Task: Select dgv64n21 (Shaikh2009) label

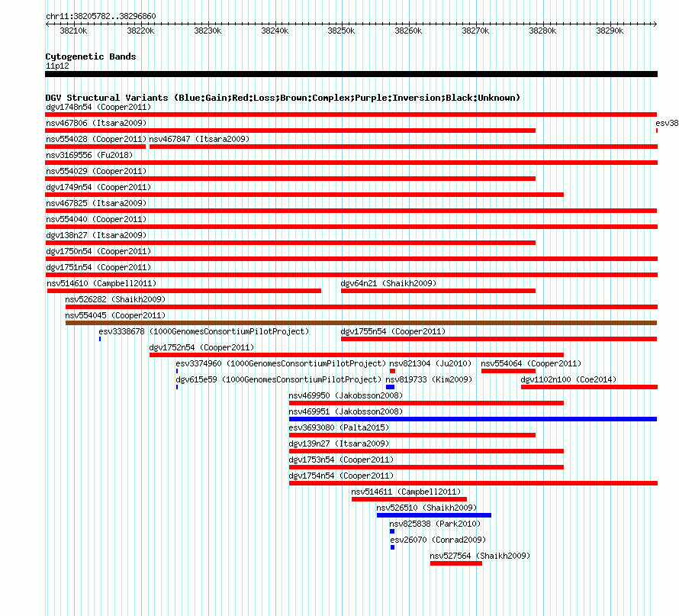Action: tap(388, 283)
